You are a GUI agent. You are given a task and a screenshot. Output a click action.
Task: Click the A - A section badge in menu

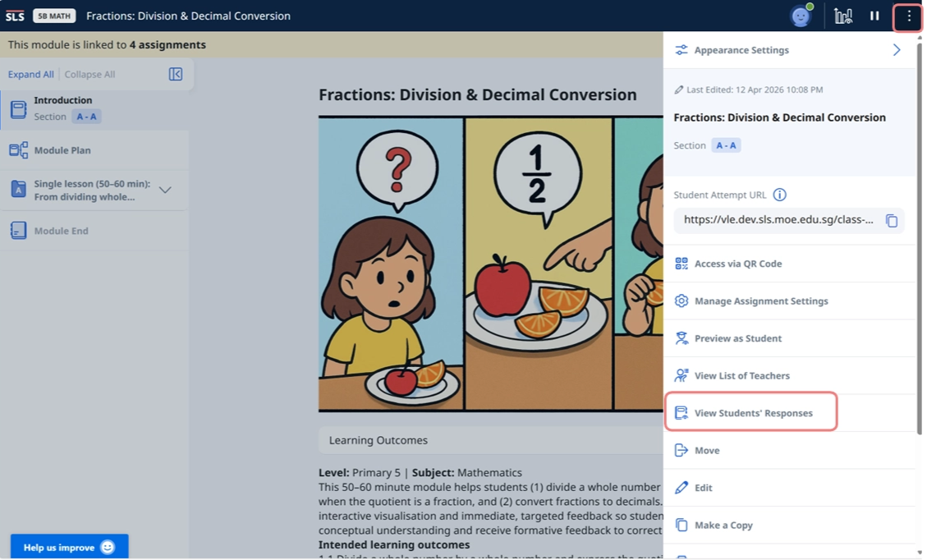tap(726, 145)
